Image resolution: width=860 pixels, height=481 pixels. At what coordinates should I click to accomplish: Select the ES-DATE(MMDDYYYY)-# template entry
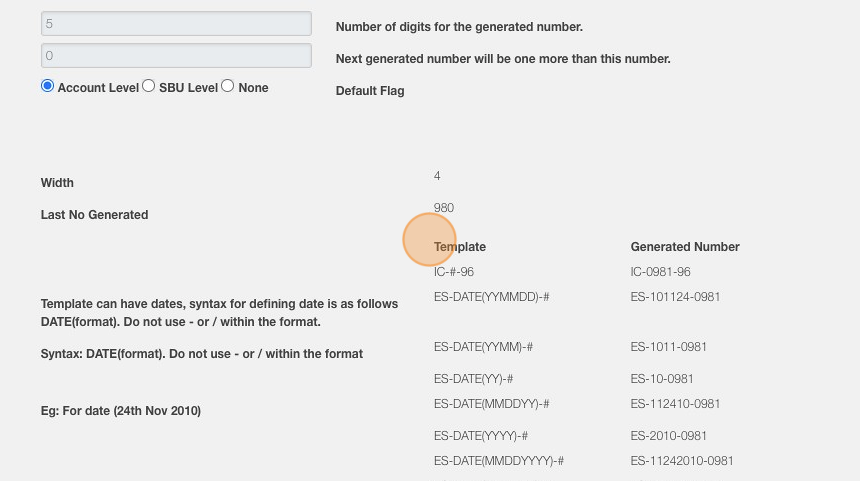tap(499, 461)
